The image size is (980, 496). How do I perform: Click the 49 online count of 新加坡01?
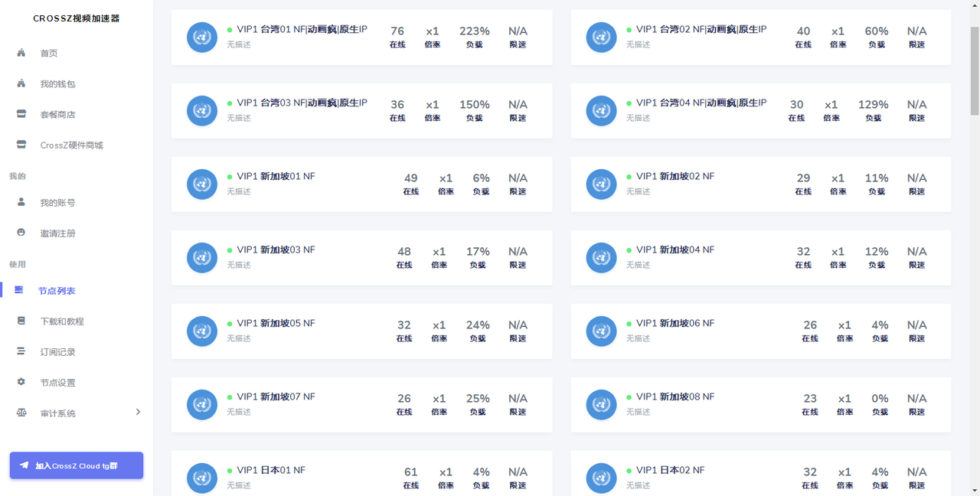pos(411,178)
